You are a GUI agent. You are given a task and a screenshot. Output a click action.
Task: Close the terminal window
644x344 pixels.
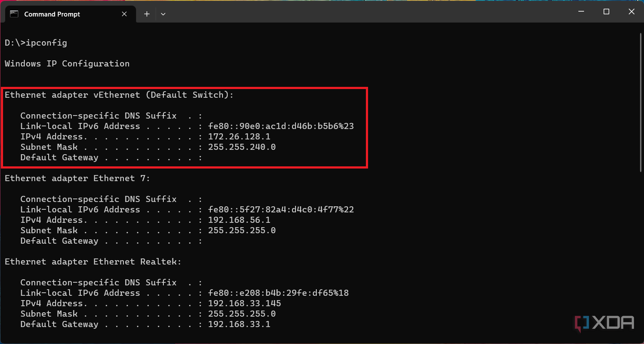631,12
